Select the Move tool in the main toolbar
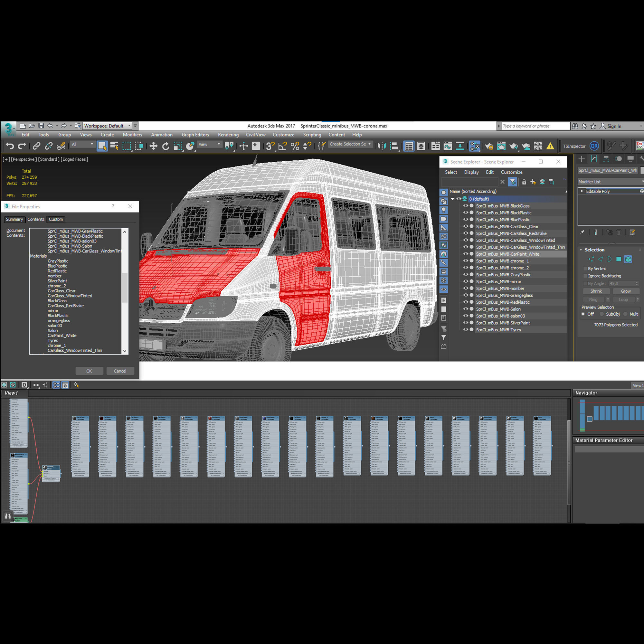This screenshot has height=644, width=644. tap(153, 146)
